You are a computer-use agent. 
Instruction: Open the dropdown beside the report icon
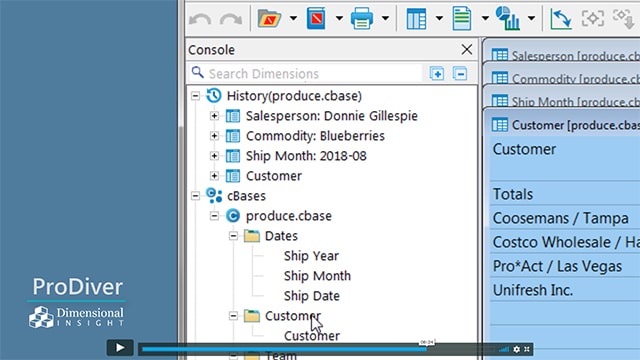(485, 18)
